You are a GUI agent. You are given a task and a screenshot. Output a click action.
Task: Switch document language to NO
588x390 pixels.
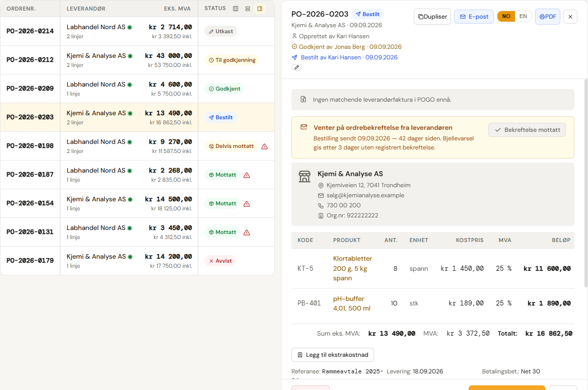click(x=506, y=17)
